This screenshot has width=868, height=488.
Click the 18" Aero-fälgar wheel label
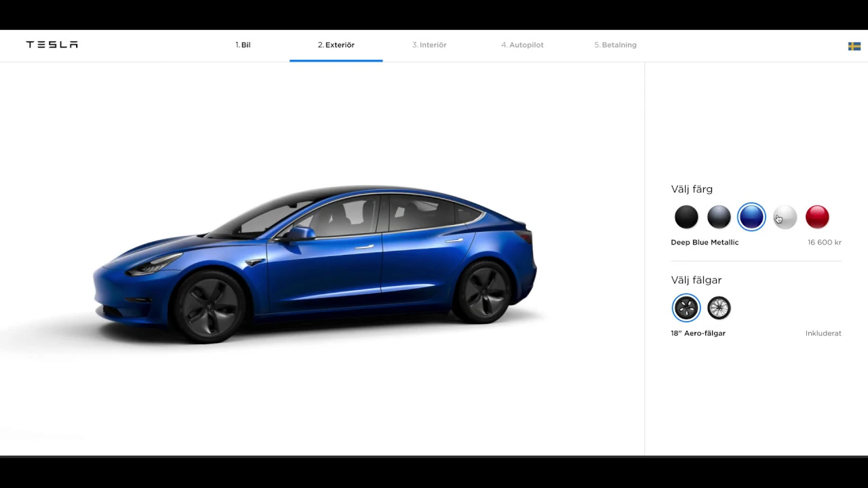tap(698, 333)
